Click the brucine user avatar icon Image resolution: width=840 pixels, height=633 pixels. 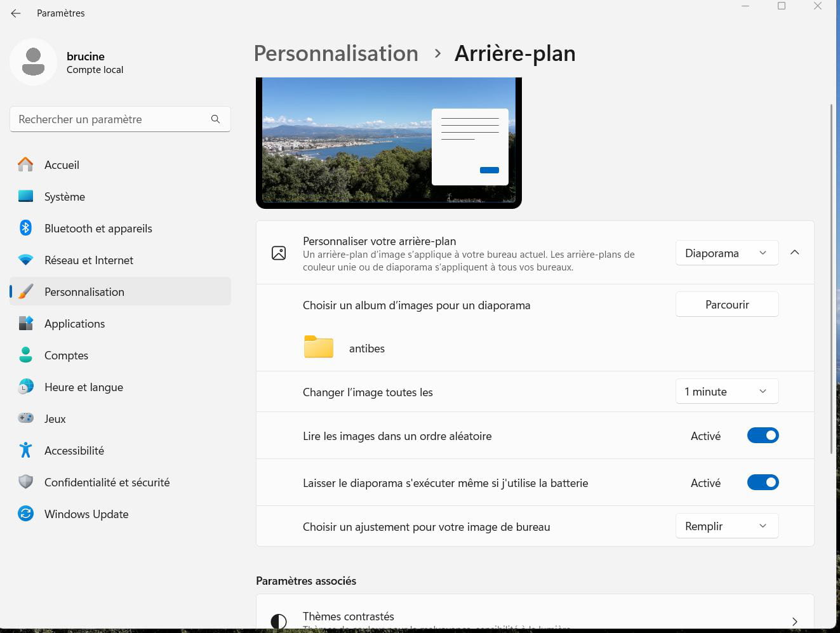click(33, 62)
